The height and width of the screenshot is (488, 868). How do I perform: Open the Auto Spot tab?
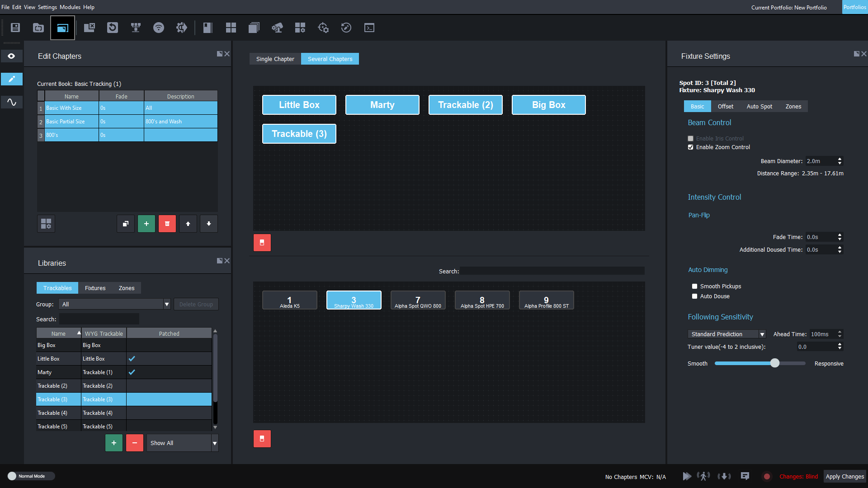pyautogui.click(x=759, y=107)
